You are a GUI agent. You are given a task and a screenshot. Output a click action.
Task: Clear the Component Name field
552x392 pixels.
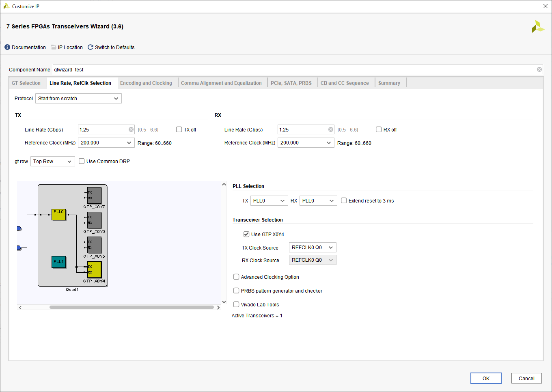[539, 69]
